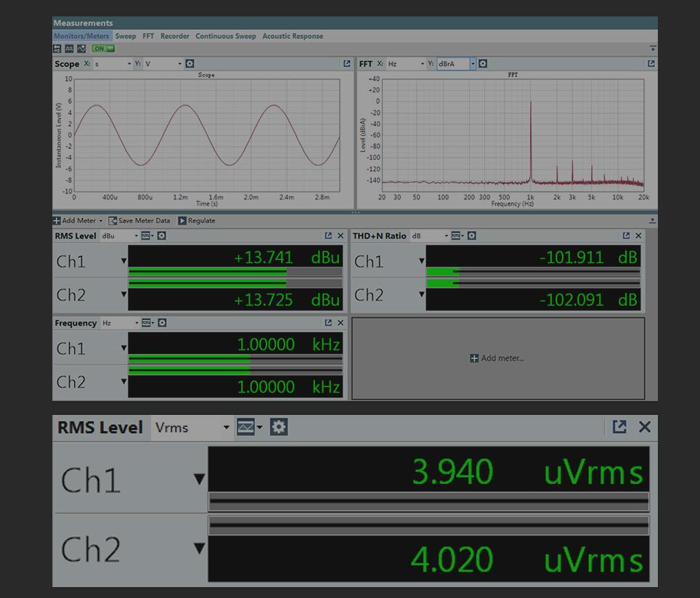700x598 pixels.
Task: Open the Scope X-axis unit dropdown
Action: coord(129,64)
